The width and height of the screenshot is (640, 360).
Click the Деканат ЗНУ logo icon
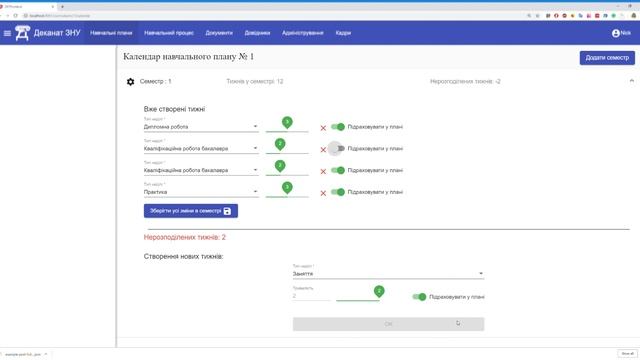click(x=22, y=33)
